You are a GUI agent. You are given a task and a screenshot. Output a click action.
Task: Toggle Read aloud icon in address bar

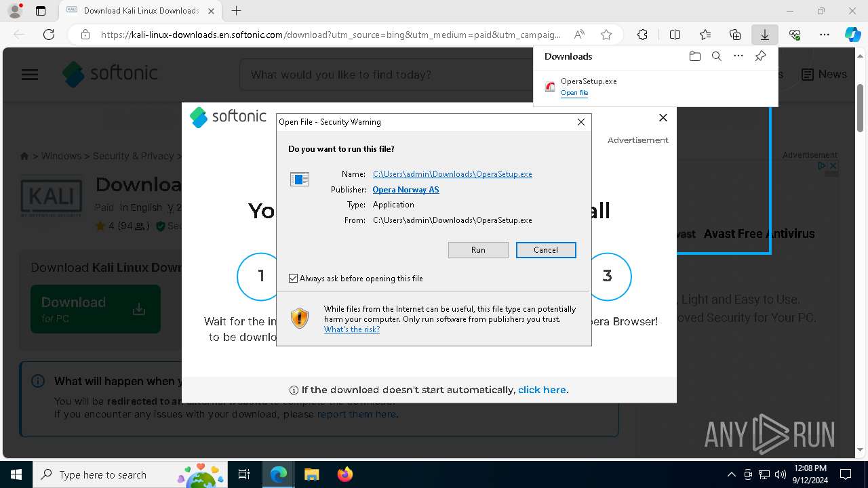[x=579, y=35]
